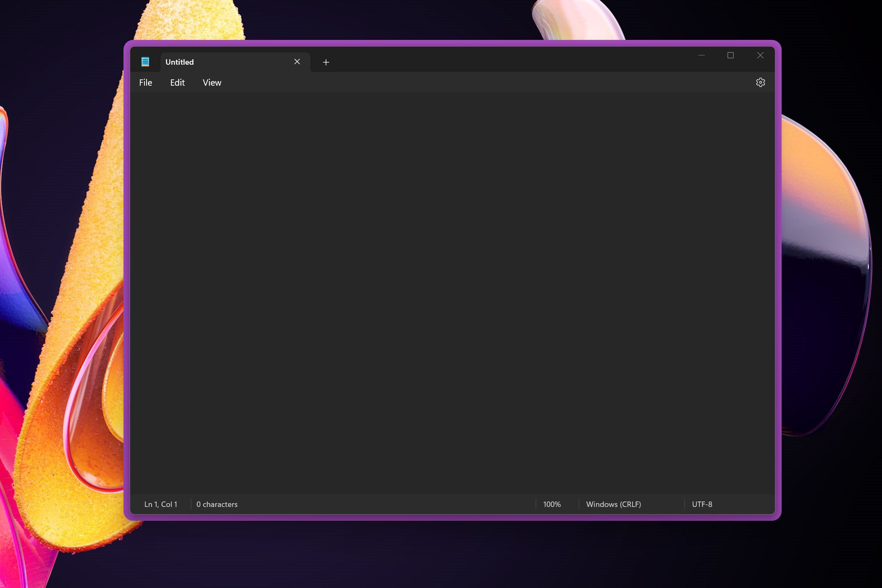Open the Settings gear icon

pos(761,82)
